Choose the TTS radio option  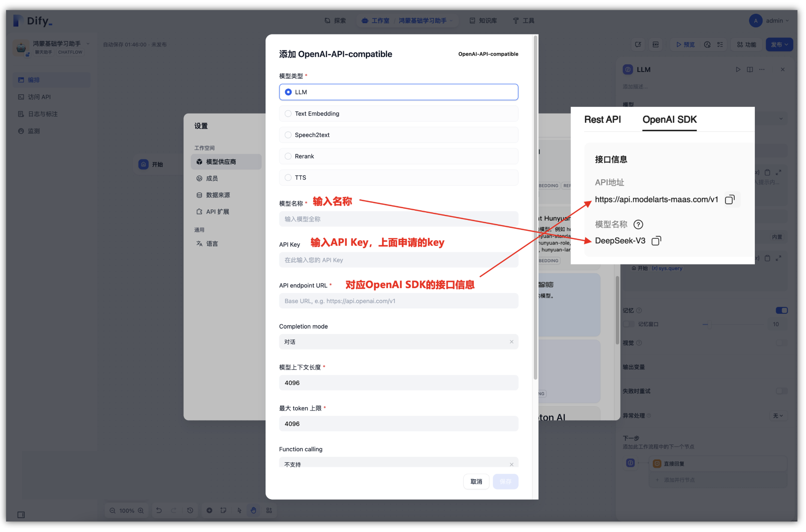pos(288,178)
